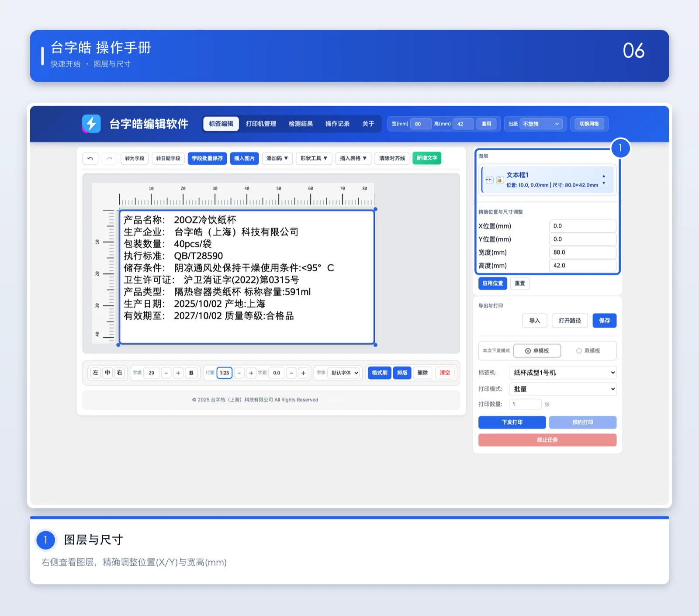Click 高度(mm) input field
Image resolution: width=699 pixels, height=616 pixels.
pyautogui.click(x=582, y=265)
